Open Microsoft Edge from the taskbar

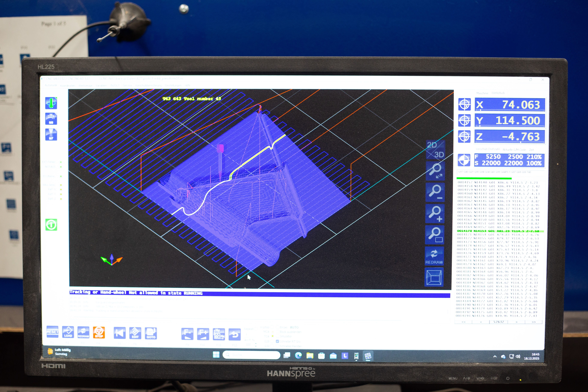pyautogui.click(x=298, y=355)
